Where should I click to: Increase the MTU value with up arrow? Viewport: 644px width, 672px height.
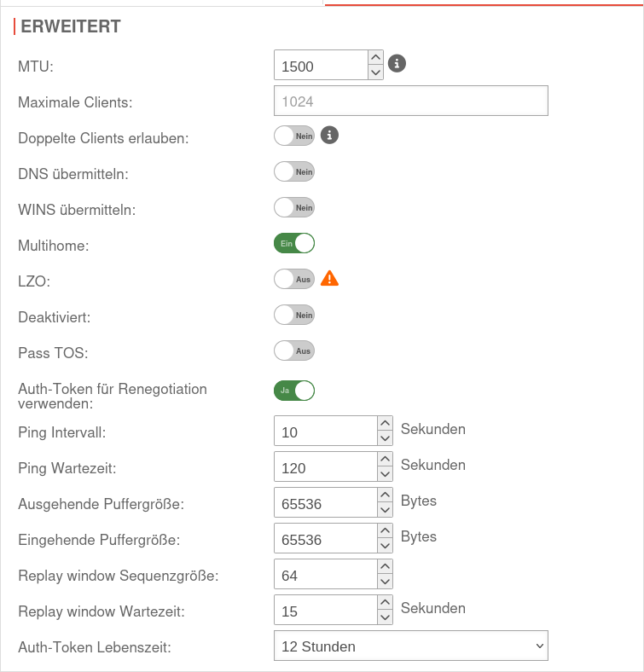375,57
